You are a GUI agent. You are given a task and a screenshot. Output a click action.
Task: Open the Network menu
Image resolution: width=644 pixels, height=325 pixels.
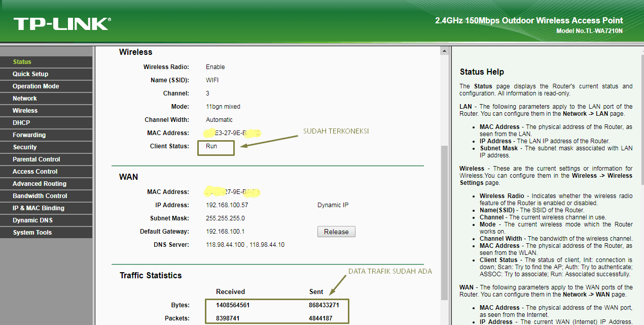(x=46, y=99)
